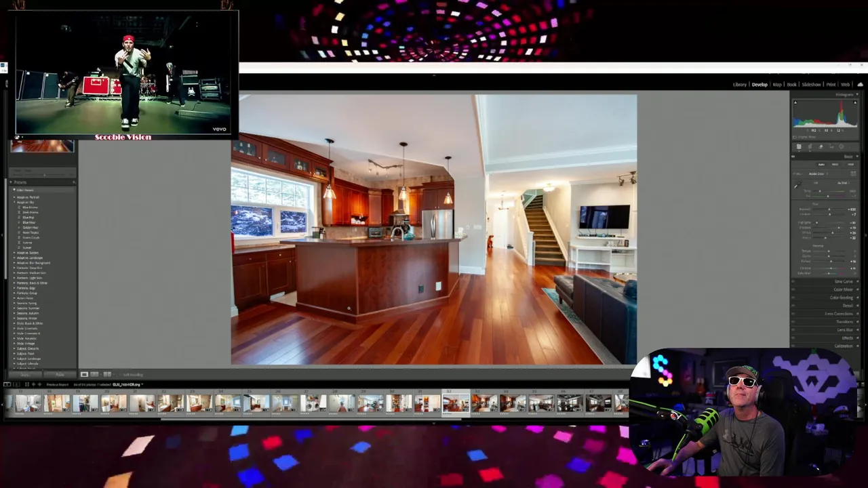
Task: Add preset with Presets plus icon
Action: coord(73,182)
